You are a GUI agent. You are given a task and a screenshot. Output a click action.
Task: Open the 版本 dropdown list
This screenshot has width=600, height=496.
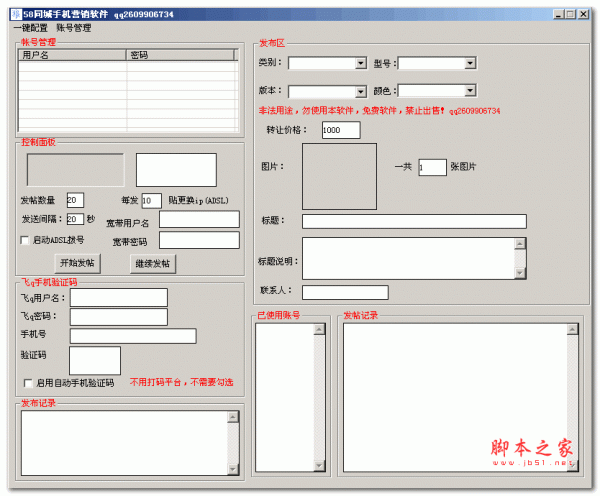360,91
